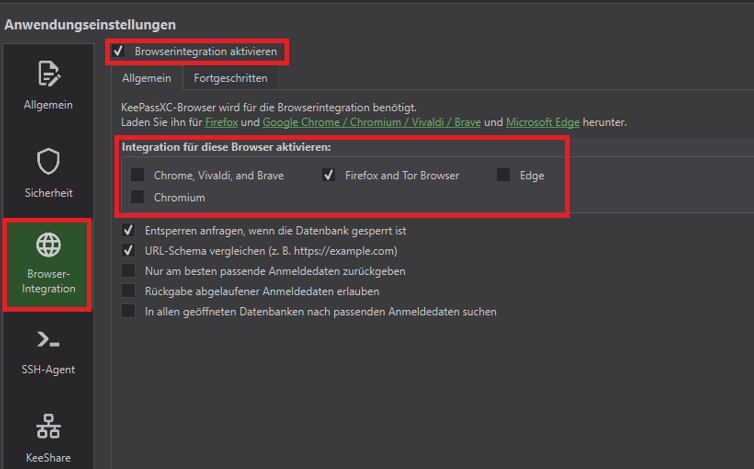Open the Allgemein settings icon in sidebar
The image size is (754, 469).
pos(48,75)
